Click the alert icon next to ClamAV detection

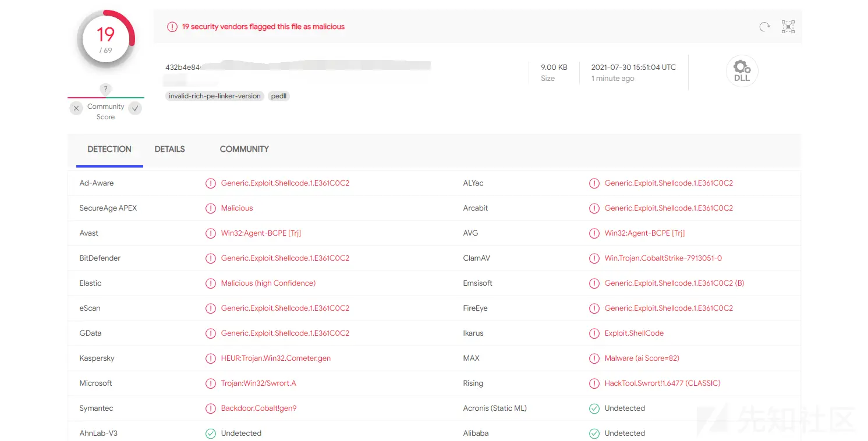[x=594, y=258]
